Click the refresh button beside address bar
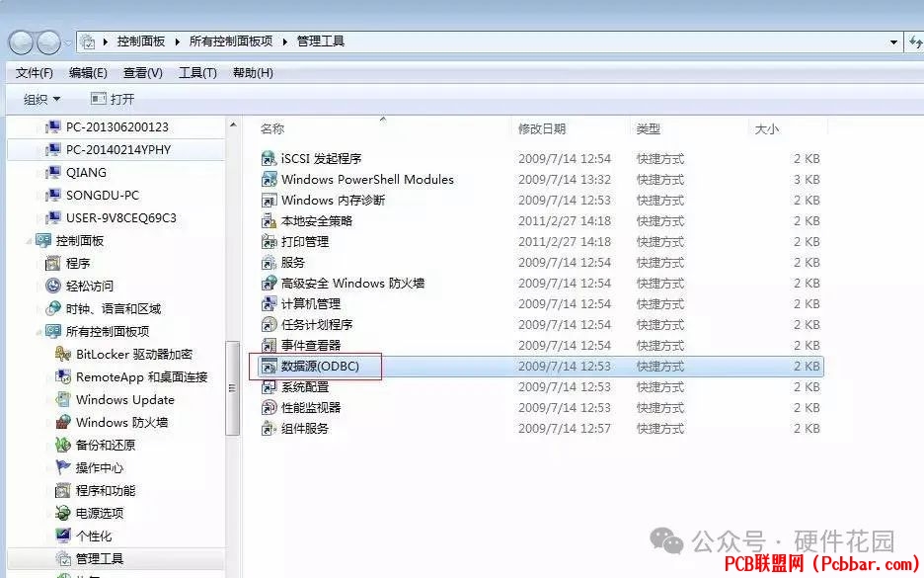The width and height of the screenshot is (924, 578). [914, 41]
